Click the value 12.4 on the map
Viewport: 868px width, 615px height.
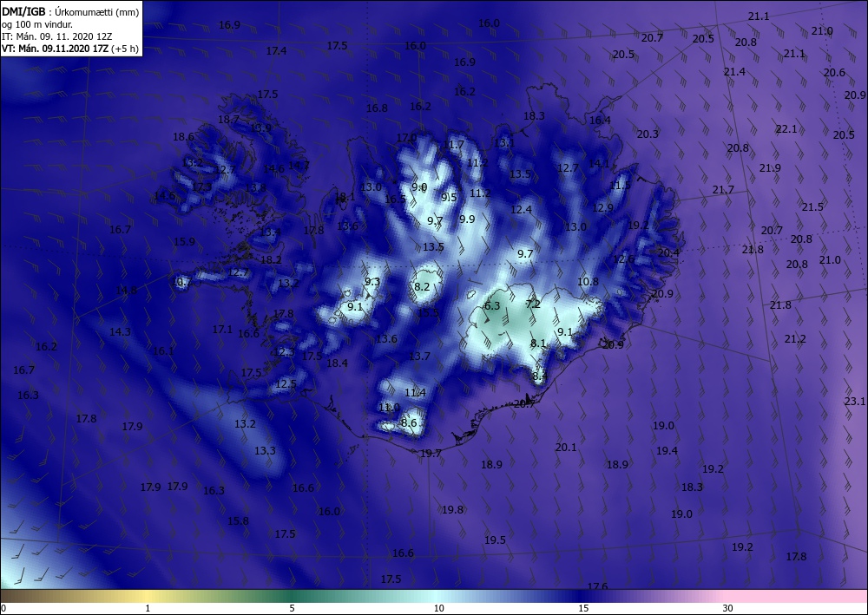[x=521, y=210]
